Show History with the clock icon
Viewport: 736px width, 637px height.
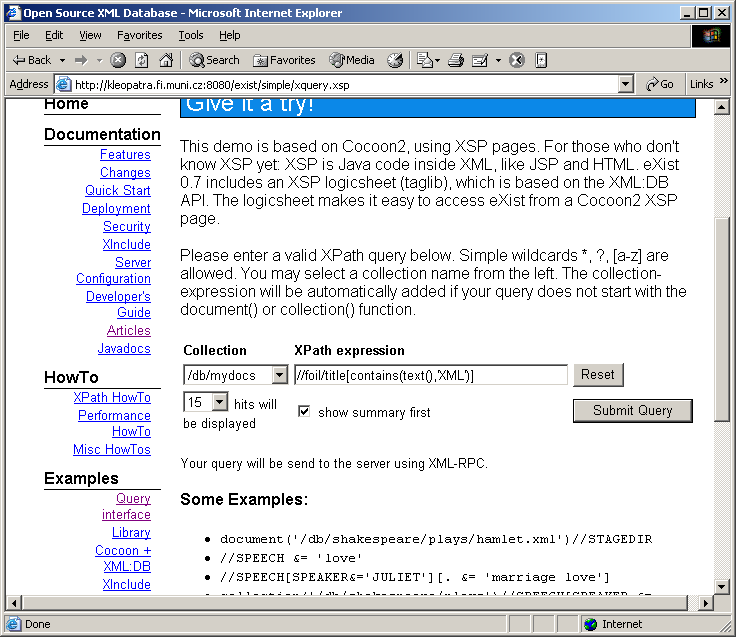click(x=395, y=60)
